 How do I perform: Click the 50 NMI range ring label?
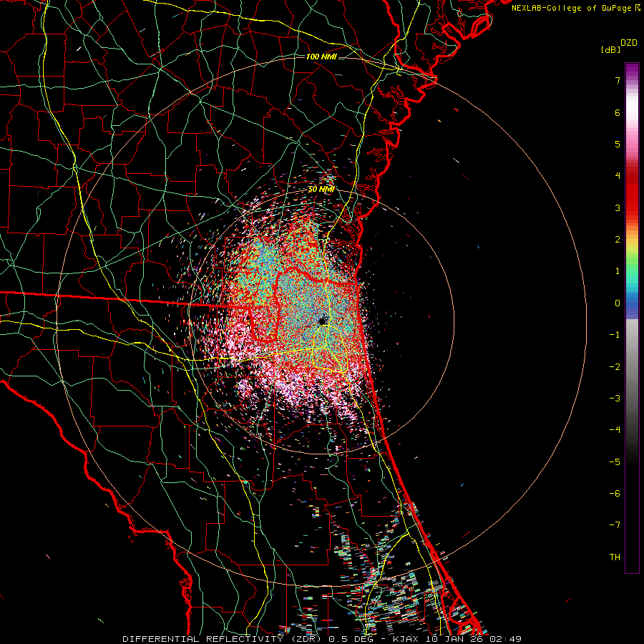click(321, 190)
